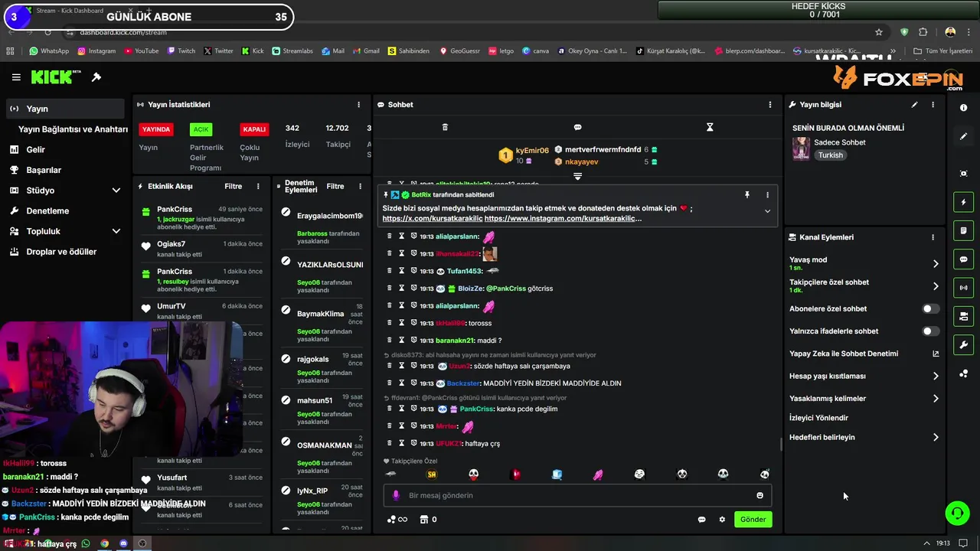Viewport: 980px width, 551px height.
Task: Select Yayın in the left sidebar
Action: point(65,109)
